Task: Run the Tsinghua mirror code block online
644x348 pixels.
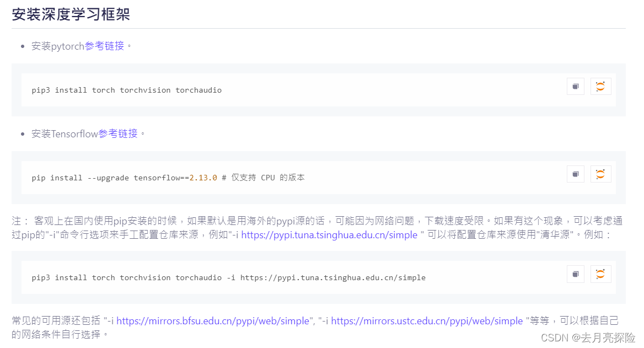Action: click(x=600, y=274)
